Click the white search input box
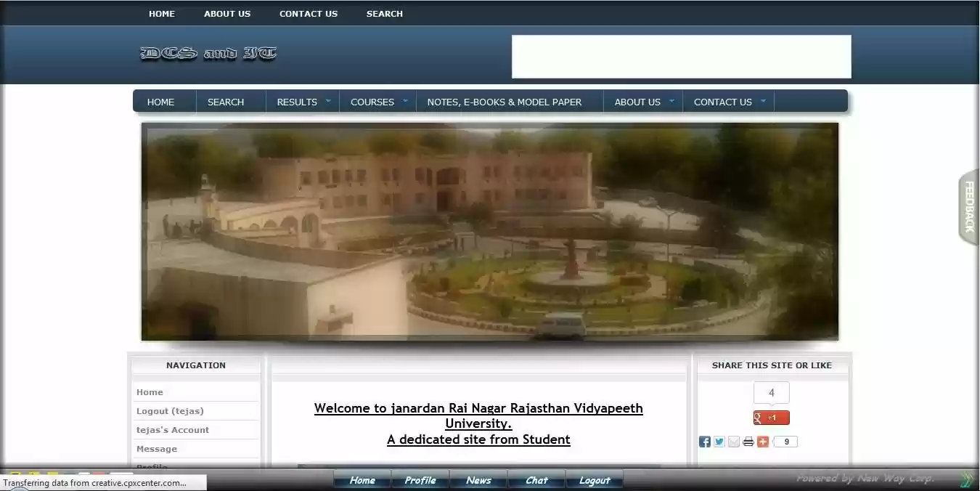 pyautogui.click(x=681, y=56)
